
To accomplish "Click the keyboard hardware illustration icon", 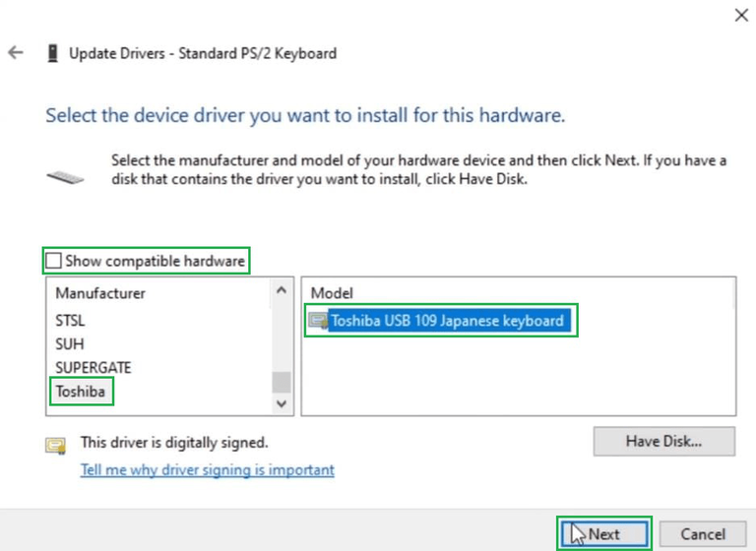I will 65,177.
